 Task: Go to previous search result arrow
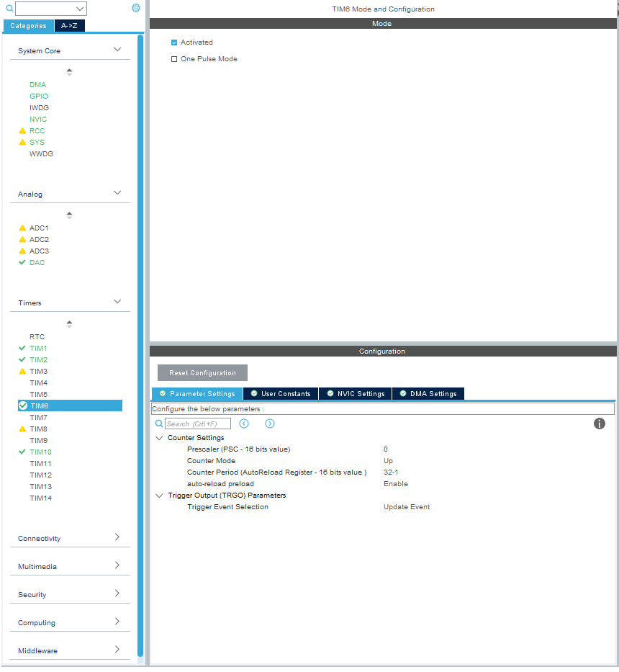tap(244, 424)
